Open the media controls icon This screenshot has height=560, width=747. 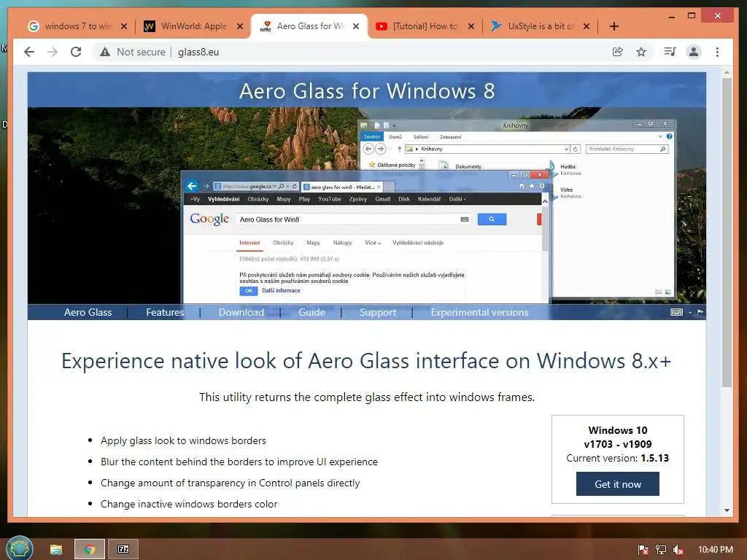click(670, 52)
